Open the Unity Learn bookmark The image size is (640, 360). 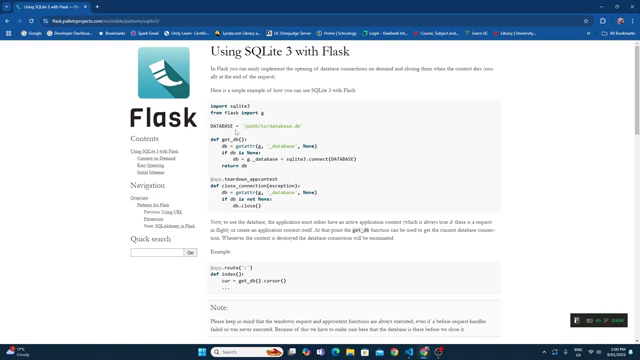(x=187, y=33)
